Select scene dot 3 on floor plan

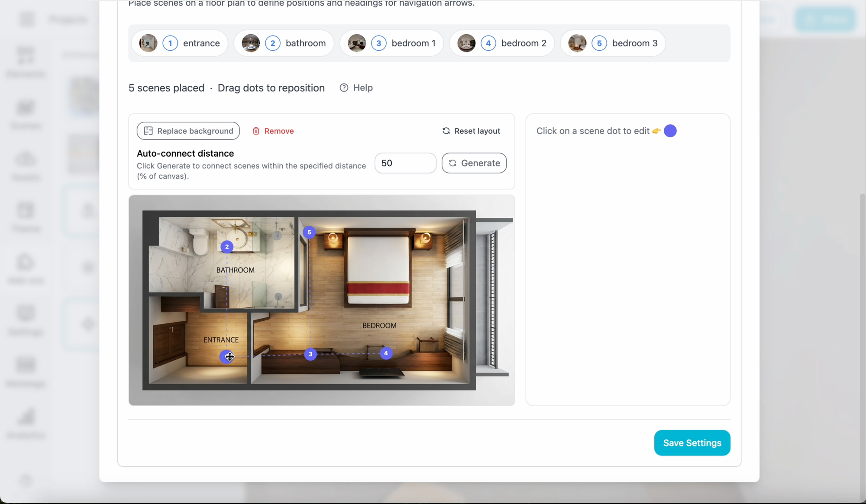click(x=310, y=354)
